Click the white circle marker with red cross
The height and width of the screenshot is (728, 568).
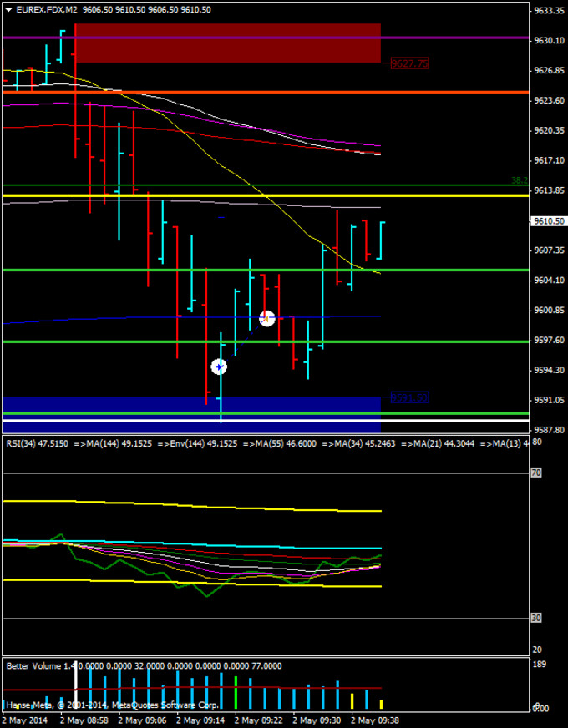pos(266,318)
